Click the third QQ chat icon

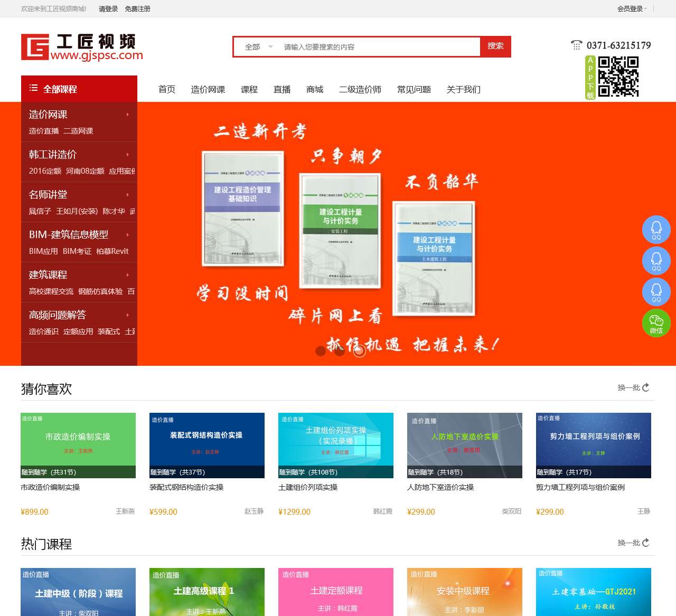656,292
